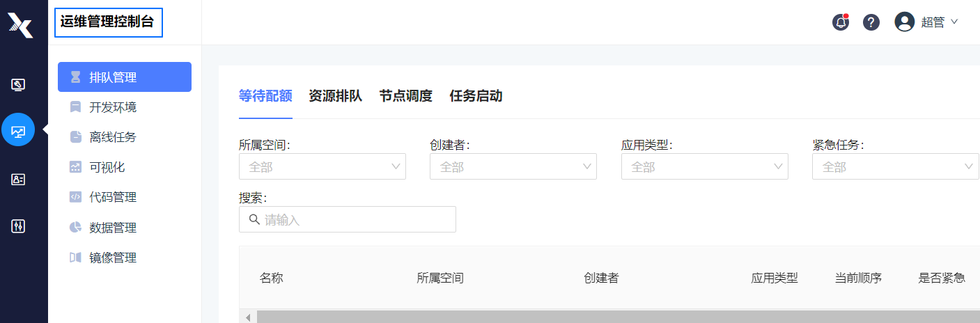980x323 pixels.
Task: Expand the 应用类型 dropdown
Action: click(705, 166)
